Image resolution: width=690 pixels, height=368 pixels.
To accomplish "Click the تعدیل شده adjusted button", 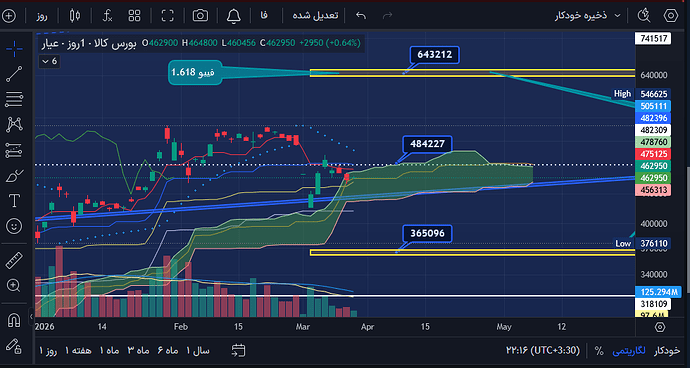I will coord(315,15).
